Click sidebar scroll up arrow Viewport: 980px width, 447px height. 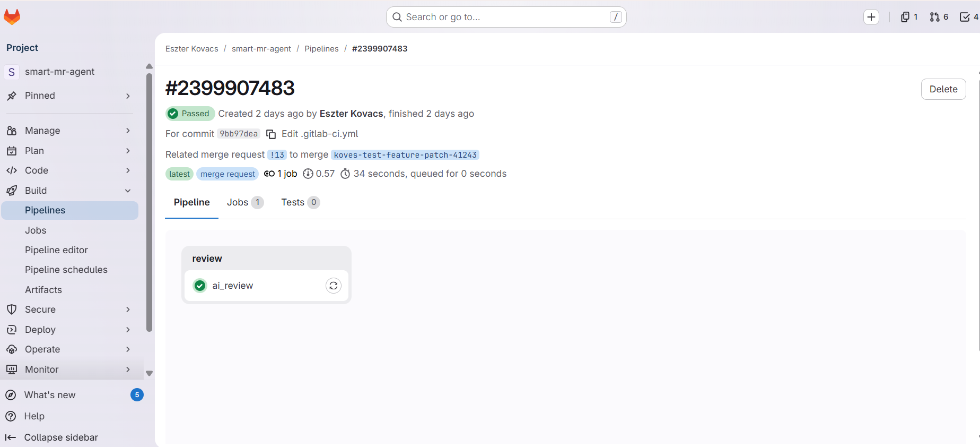149,66
